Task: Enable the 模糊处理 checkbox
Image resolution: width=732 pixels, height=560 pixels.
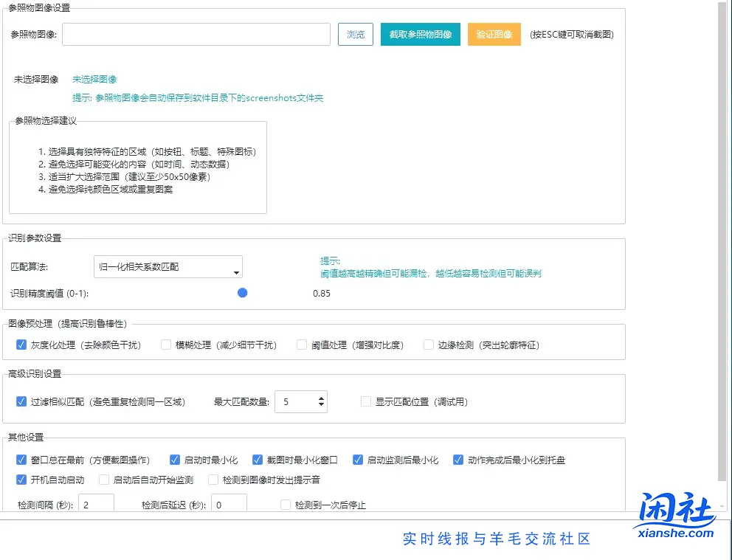Action: (166, 345)
